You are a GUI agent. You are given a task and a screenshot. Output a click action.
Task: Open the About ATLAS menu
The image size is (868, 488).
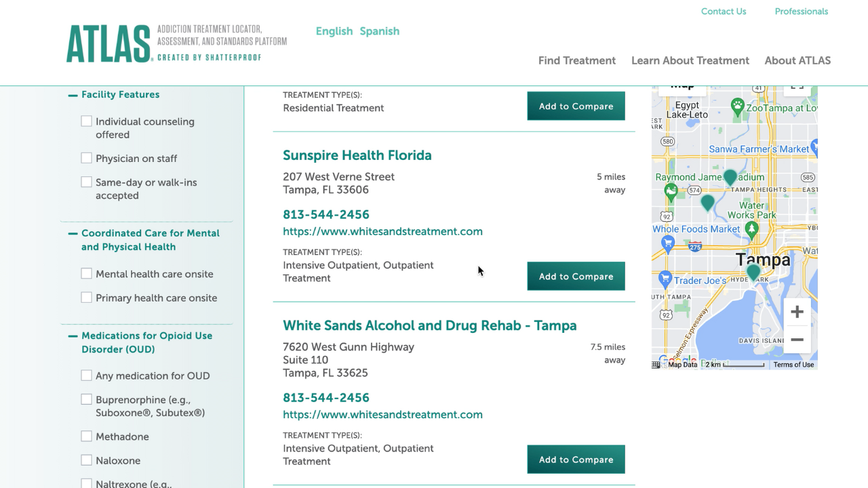click(797, 60)
